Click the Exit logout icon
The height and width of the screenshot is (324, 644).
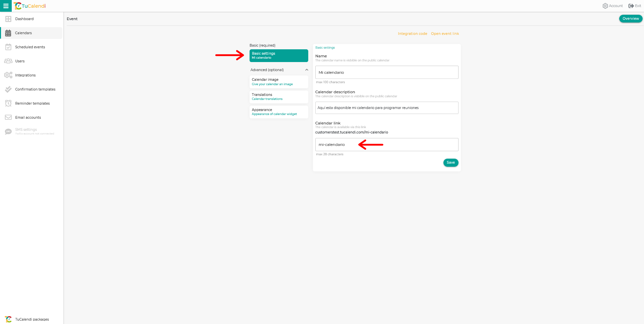click(631, 6)
